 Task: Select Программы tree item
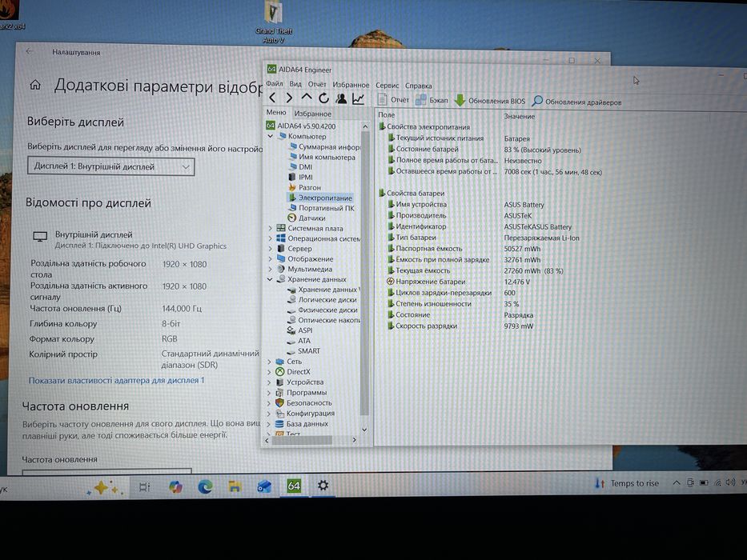click(301, 392)
